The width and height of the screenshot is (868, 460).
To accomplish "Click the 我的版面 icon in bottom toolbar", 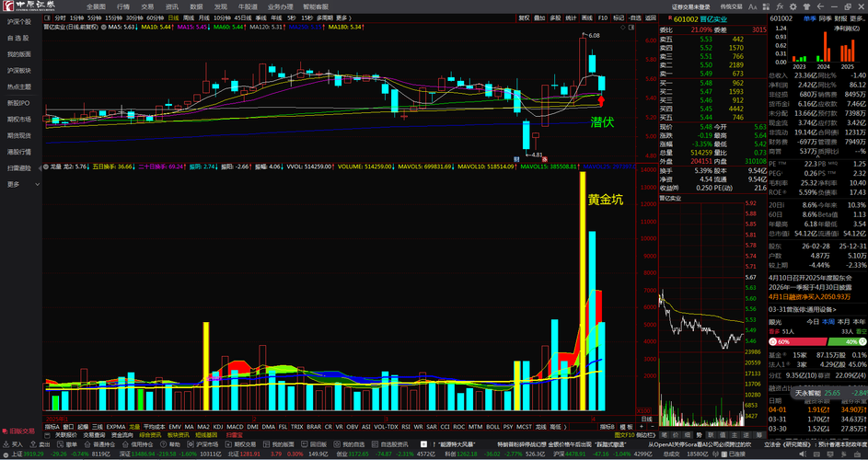I will (266, 444).
